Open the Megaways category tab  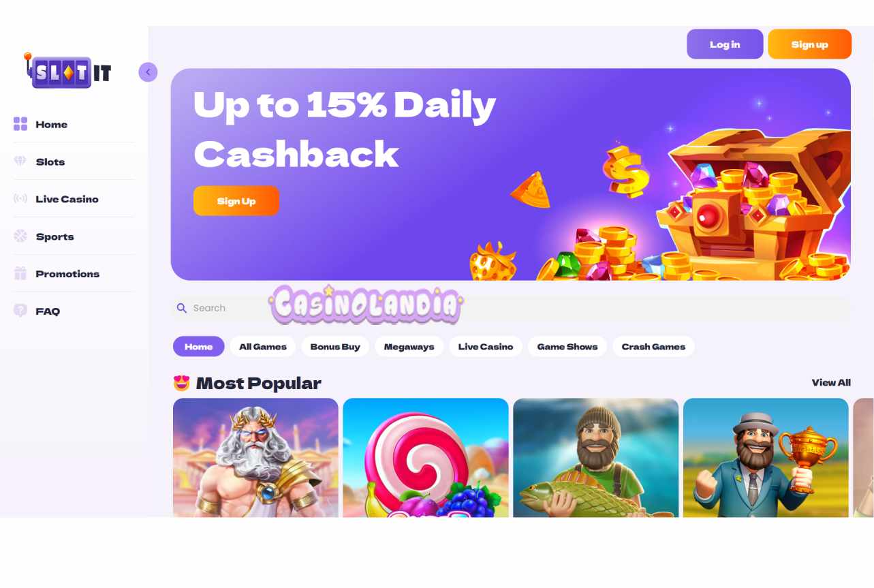click(x=409, y=346)
